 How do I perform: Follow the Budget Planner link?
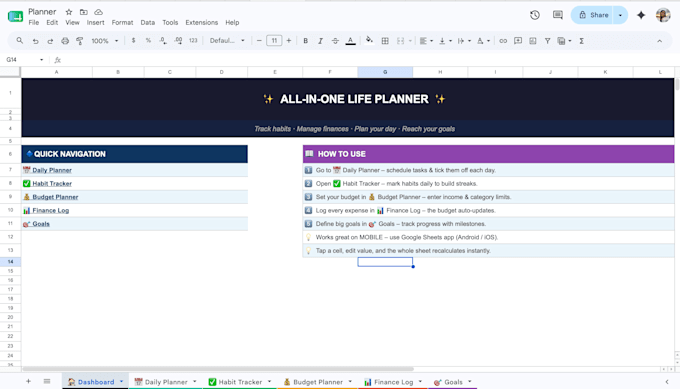55,197
